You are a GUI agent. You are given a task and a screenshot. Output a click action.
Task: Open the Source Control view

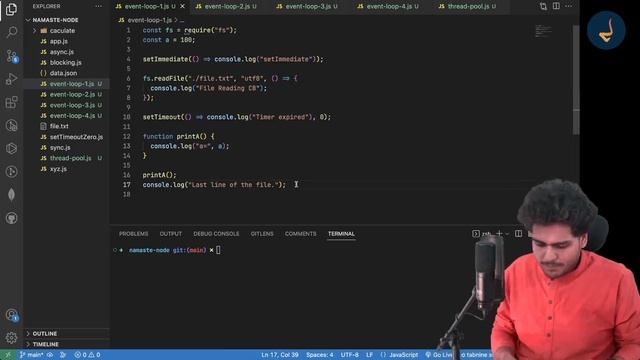pyautogui.click(x=11, y=56)
